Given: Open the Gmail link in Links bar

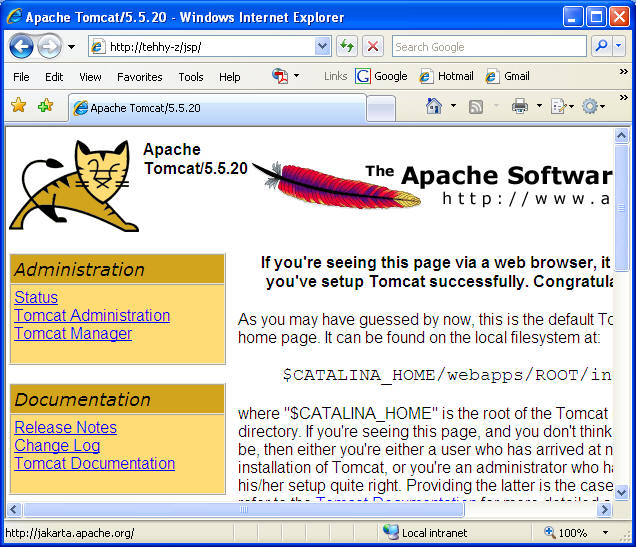Looking at the screenshot, I should [x=507, y=76].
